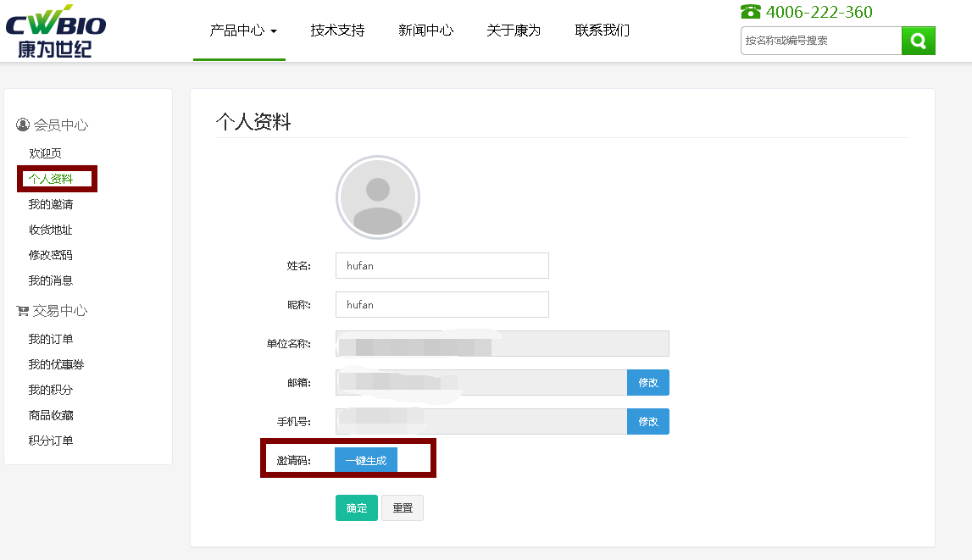The height and width of the screenshot is (560, 972).
Task: Select 联系我们 in top navigation
Action: coord(602,30)
